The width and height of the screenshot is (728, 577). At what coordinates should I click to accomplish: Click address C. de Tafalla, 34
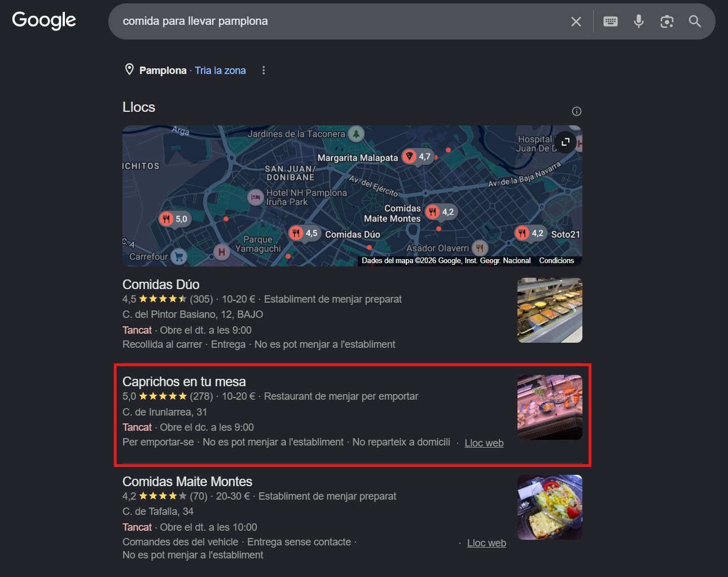pyautogui.click(x=158, y=512)
